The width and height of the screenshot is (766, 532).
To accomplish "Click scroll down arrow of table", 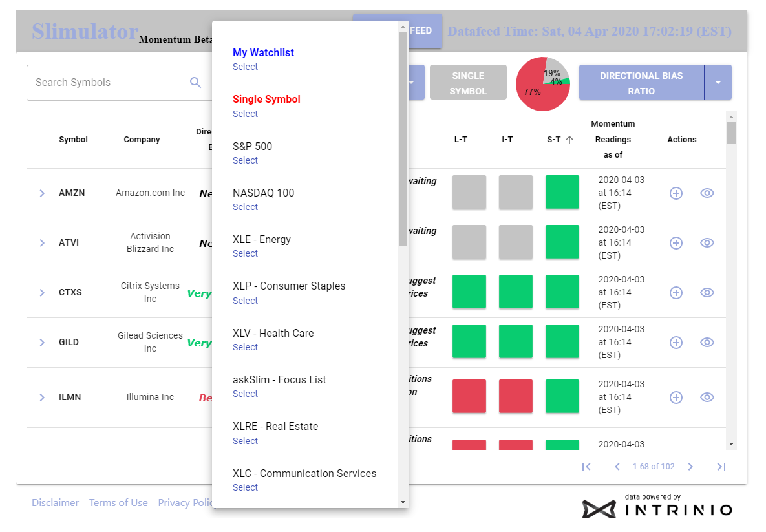I will click(731, 445).
